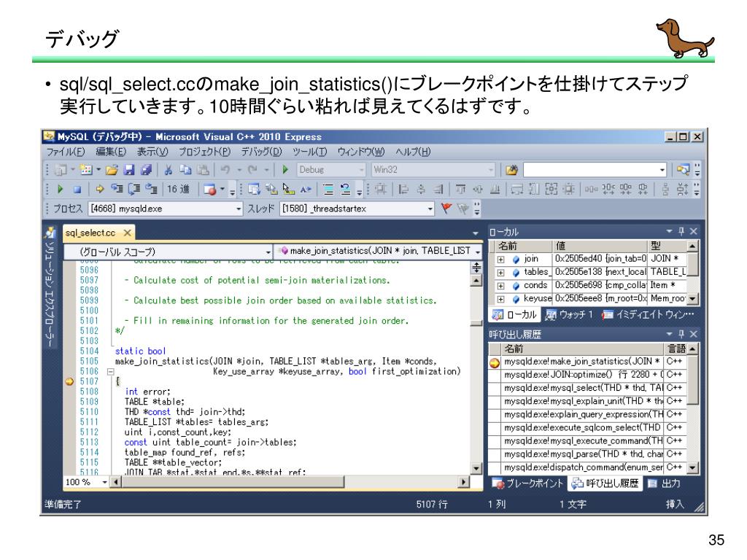This screenshot has height=560, width=747.
Task: Click the current frame arrow in call stack
Action: click(x=495, y=362)
